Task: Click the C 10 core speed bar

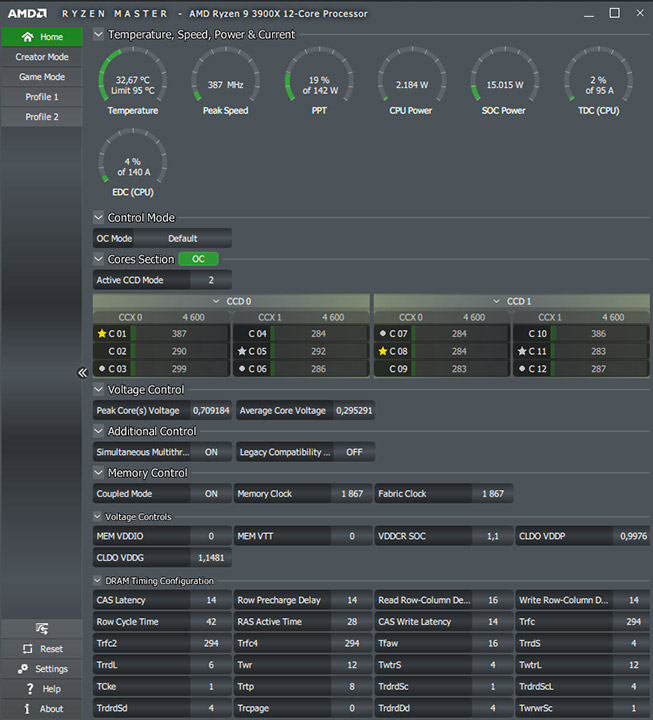Action: [599, 334]
